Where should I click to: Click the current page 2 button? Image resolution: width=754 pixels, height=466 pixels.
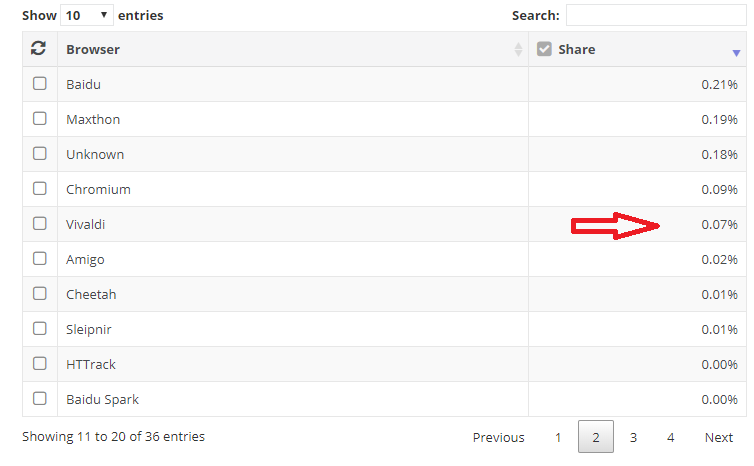point(596,437)
